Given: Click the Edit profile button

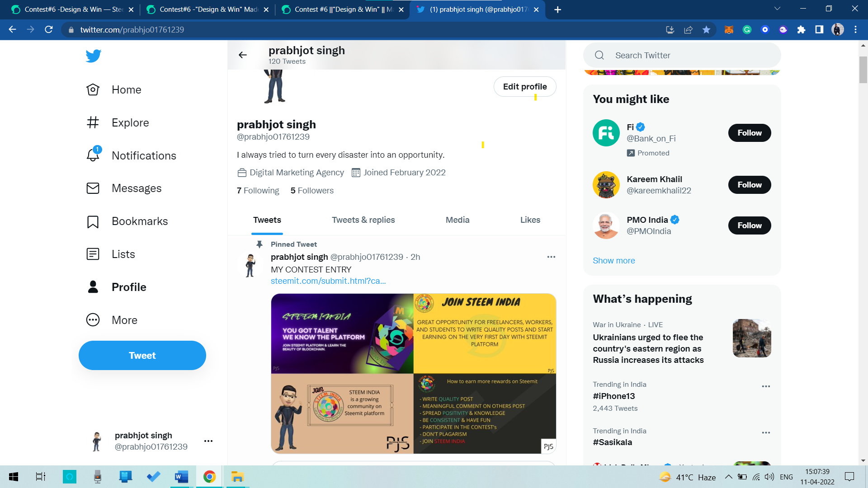Looking at the screenshot, I should coord(525,87).
